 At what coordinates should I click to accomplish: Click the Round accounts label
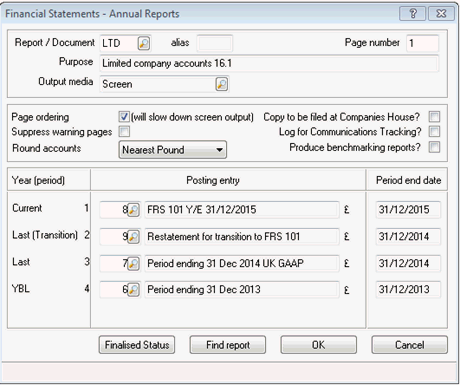(46, 148)
